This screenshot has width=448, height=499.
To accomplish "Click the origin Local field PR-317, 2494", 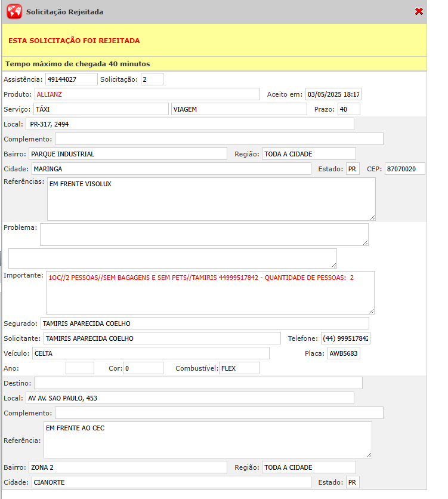I will click(x=190, y=124).
